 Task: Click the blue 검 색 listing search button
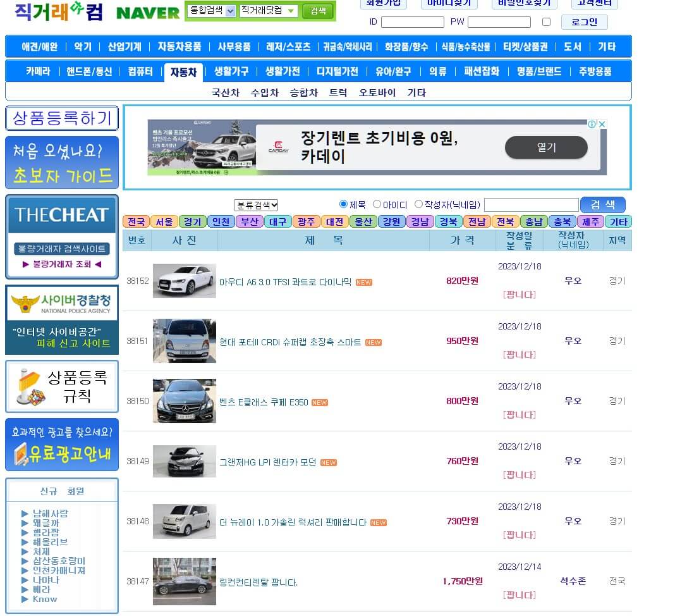(603, 205)
